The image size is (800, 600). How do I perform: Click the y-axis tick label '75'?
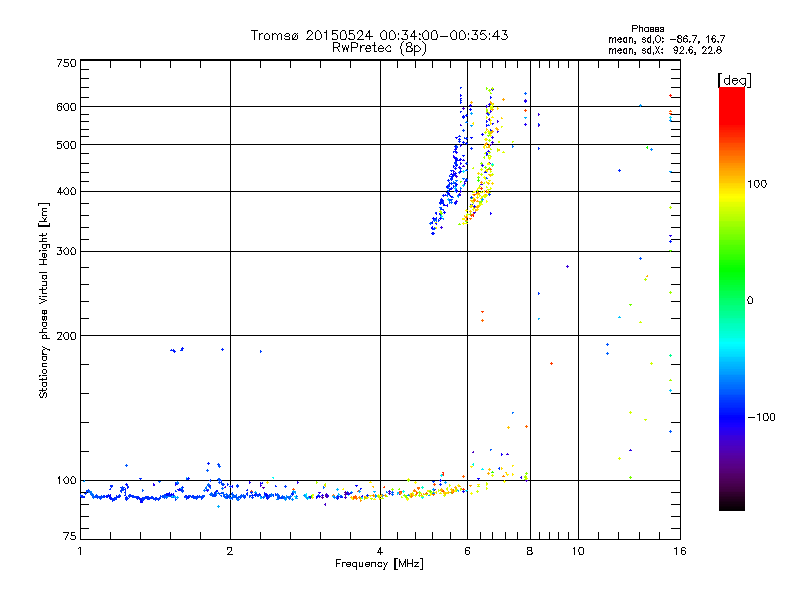click(70, 536)
